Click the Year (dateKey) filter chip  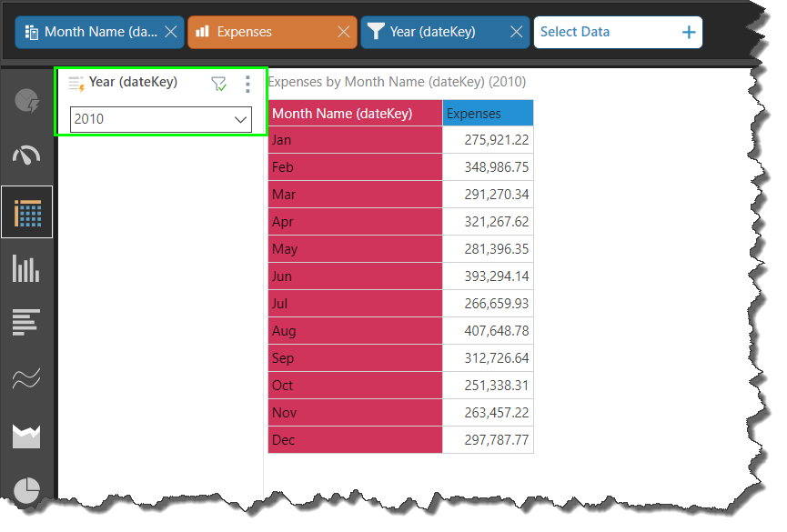tap(432, 32)
